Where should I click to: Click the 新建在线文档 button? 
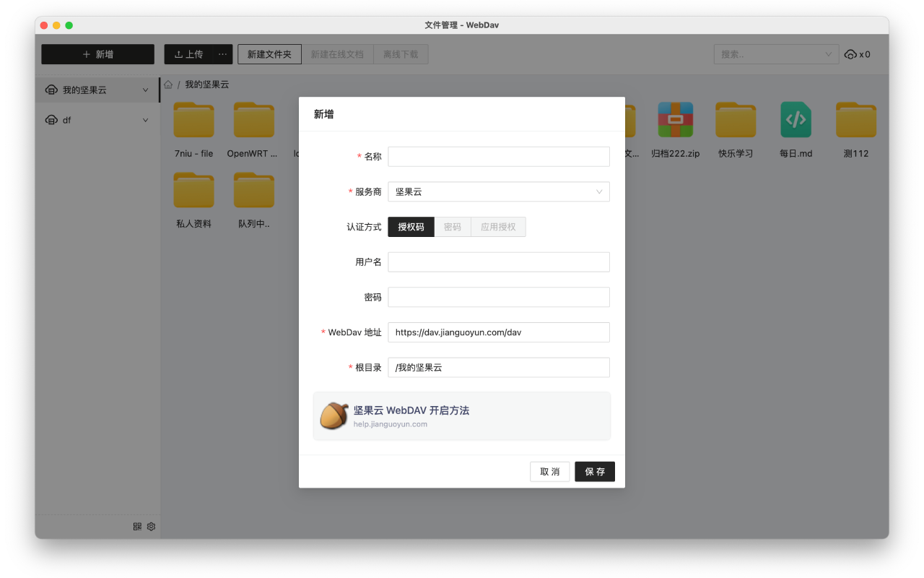click(337, 54)
